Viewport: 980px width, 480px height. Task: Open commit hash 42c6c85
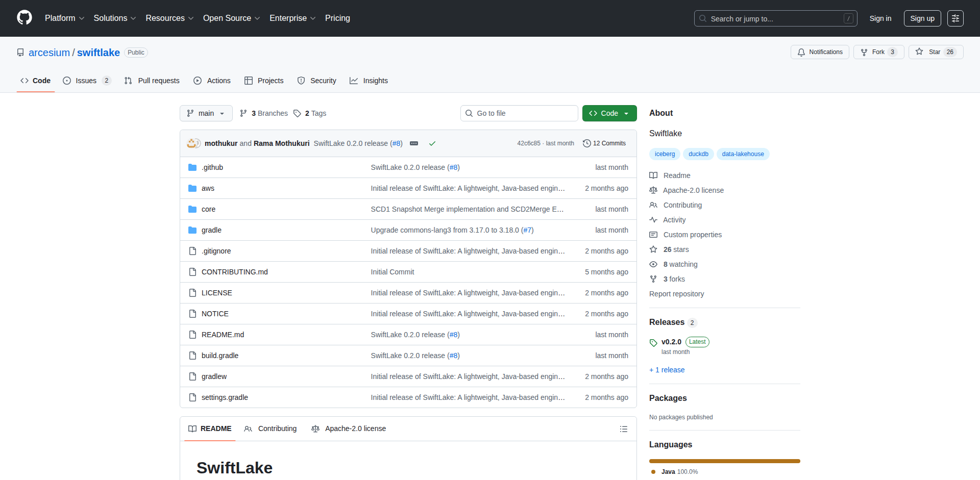coord(528,143)
